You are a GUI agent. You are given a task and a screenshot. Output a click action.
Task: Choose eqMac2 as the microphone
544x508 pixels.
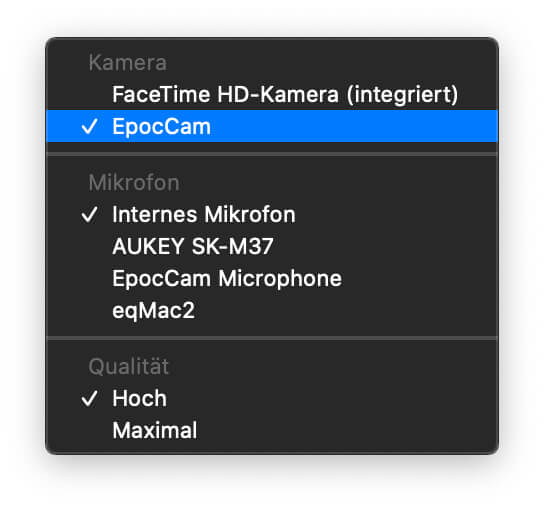272,310
